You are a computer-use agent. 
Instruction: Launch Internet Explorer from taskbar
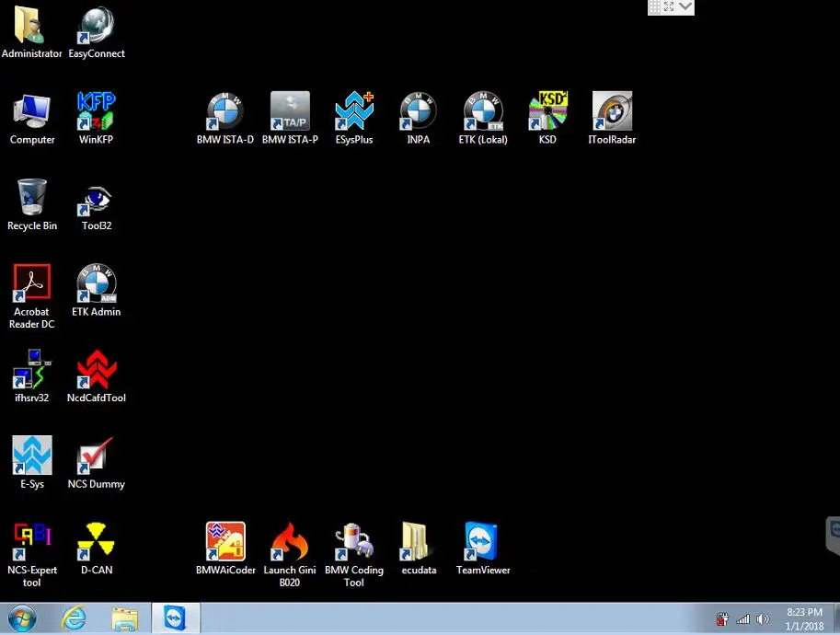74,618
